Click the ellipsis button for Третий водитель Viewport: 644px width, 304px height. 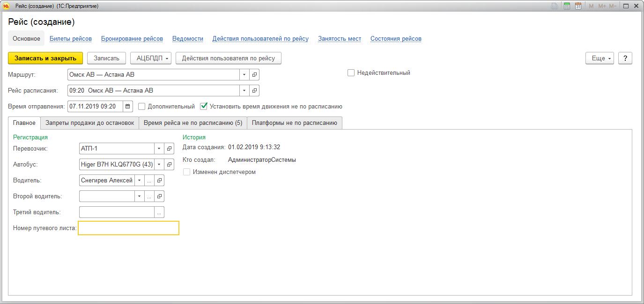[159, 212]
